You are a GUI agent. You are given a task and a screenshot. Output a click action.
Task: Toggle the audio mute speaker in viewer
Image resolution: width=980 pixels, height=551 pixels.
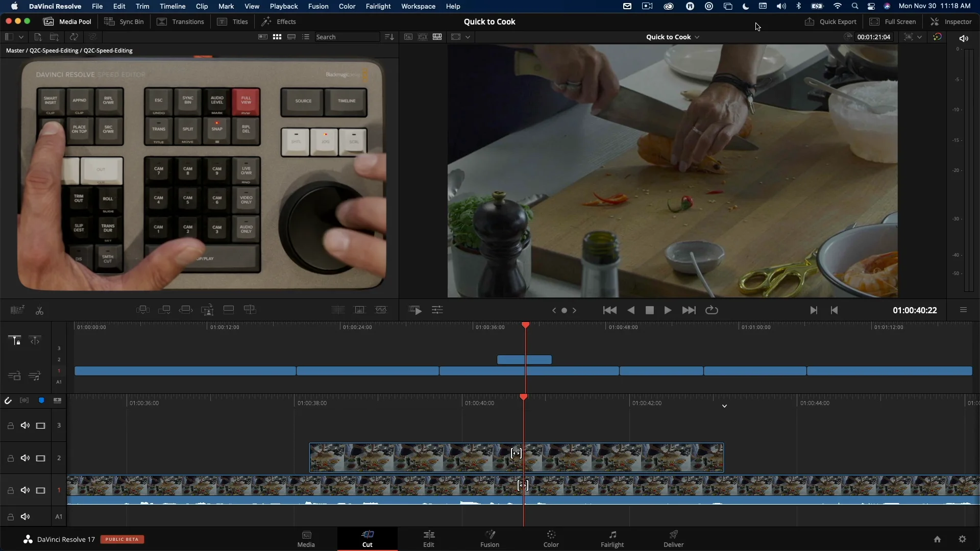point(964,38)
